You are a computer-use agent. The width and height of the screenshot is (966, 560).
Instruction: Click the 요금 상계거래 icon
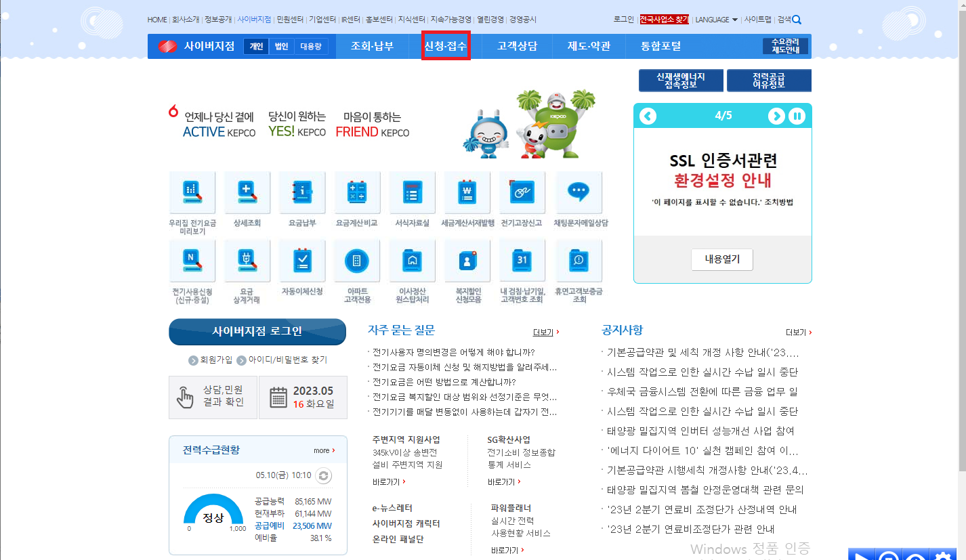coord(247,261)
